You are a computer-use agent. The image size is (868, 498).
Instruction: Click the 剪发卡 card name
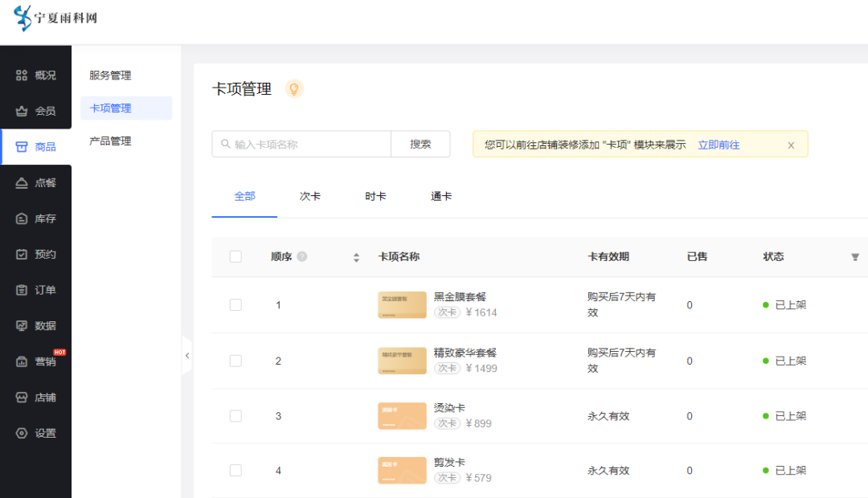pyautogui.click(x=449, y=462)
